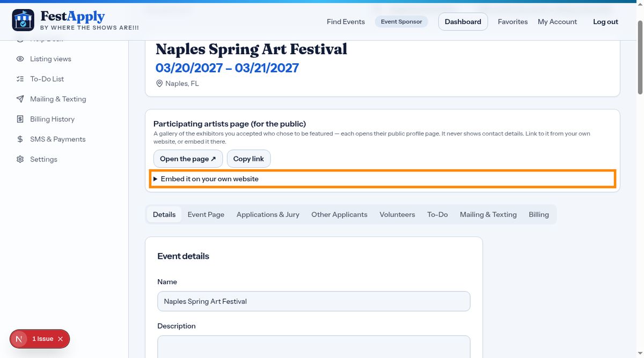
Task: Click Log out in the header
Action: 605,21
